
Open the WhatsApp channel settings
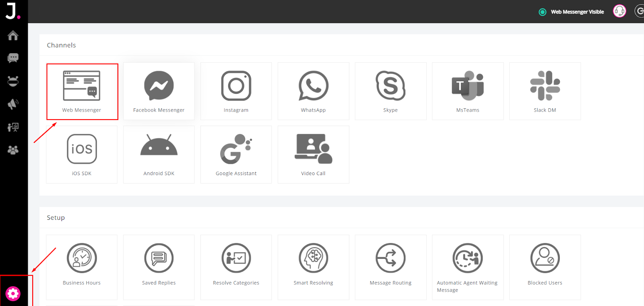click(x=314, y=91)
